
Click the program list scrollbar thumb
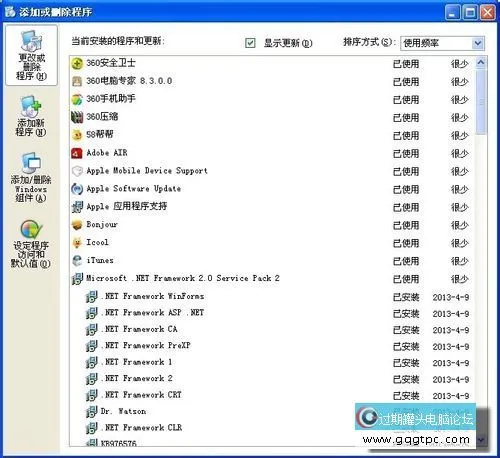[481, 102]
